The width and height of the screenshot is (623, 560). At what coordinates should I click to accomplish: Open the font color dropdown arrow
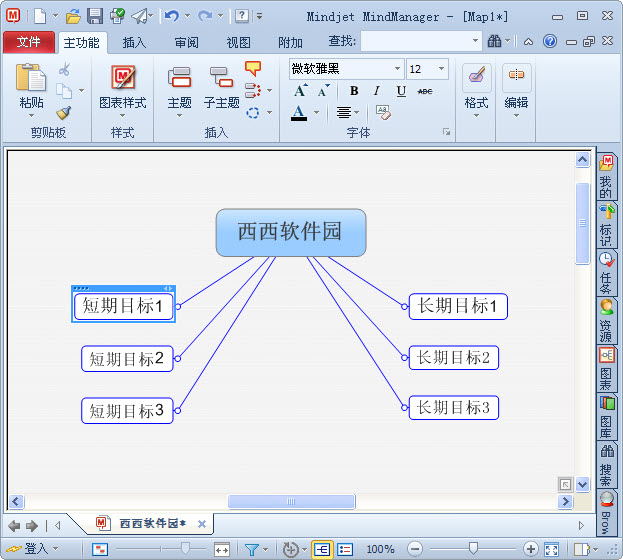coord(317,113)
